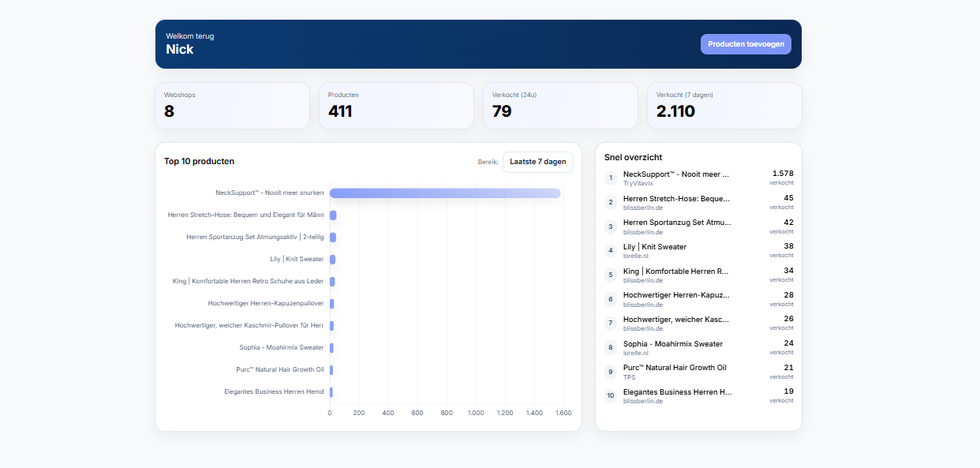Open the Producten stat card showing 411
The height and width of the screenshot is (468, 980).
[396, 106]
